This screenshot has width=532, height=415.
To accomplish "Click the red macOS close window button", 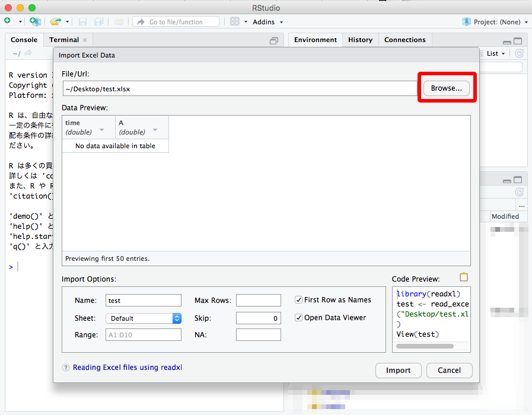I will 8,8.
